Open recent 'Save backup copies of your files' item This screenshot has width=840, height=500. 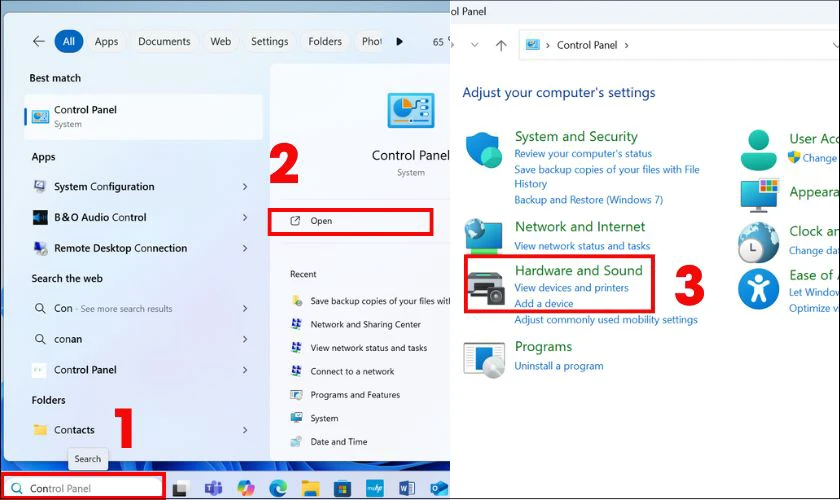[380, 301]
